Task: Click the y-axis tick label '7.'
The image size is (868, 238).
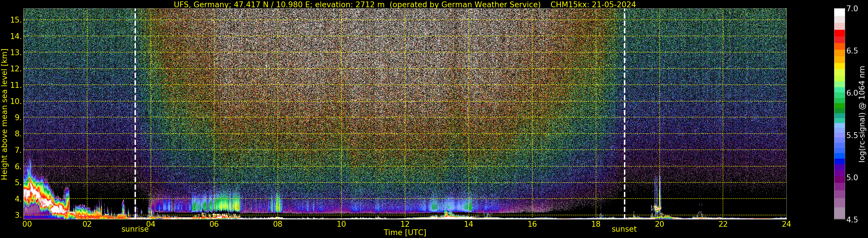Action: coord(18,150)
